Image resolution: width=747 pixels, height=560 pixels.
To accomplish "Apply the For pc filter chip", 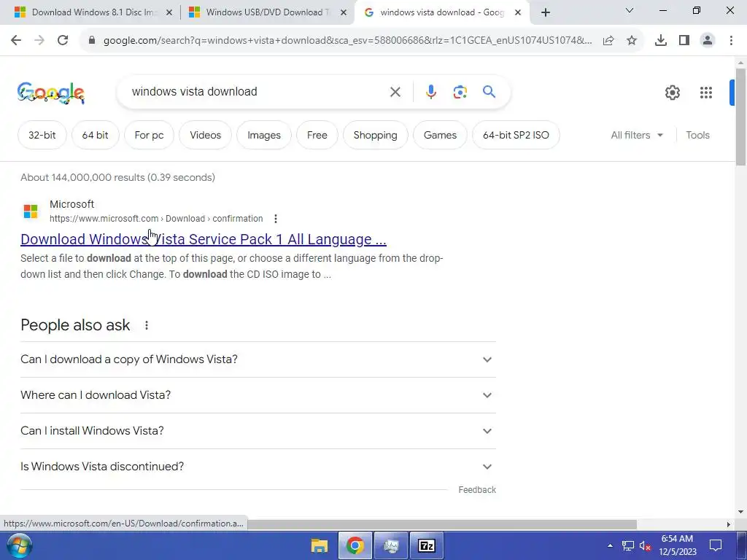I will [149, 135].
